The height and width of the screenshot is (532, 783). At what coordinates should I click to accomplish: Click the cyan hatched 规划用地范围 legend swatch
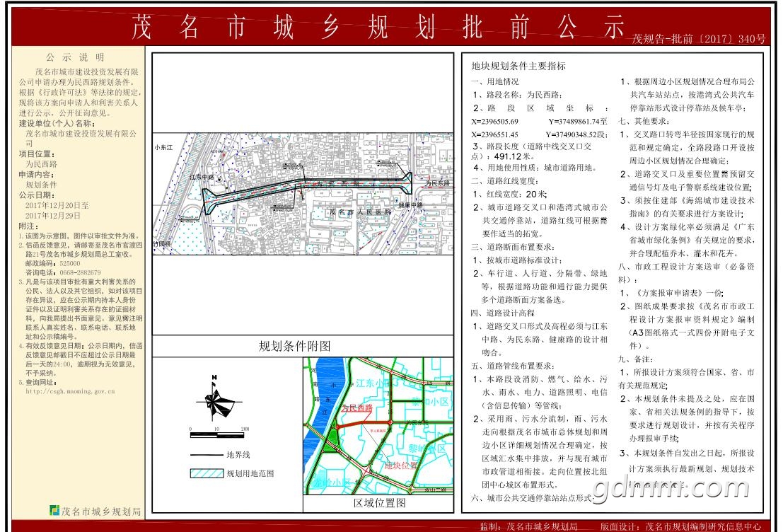point(207,473)
